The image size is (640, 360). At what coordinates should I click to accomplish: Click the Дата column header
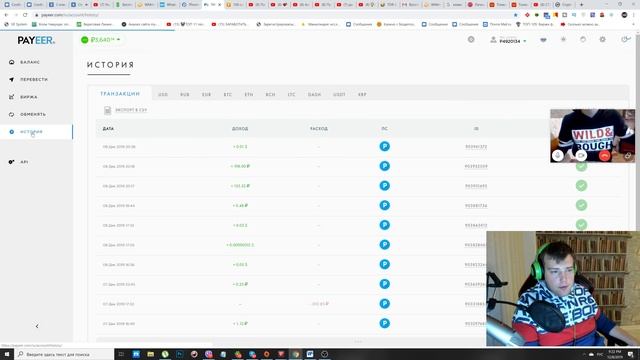click(108, 129)
